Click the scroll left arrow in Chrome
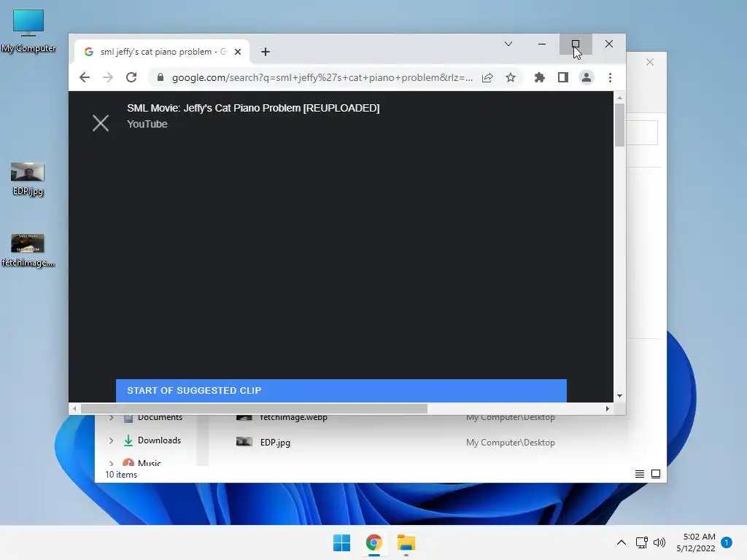 pyautogui.click(x=74, y=408)
